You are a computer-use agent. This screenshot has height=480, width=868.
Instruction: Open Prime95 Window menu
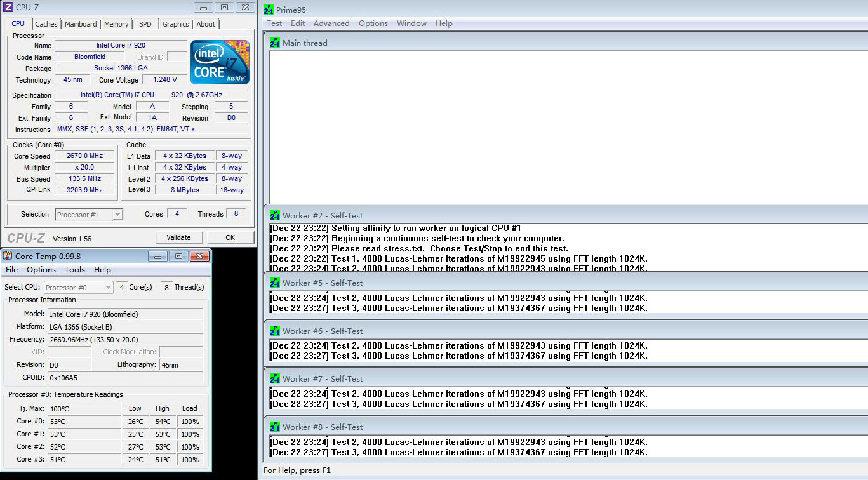click(x=412, y=23)
